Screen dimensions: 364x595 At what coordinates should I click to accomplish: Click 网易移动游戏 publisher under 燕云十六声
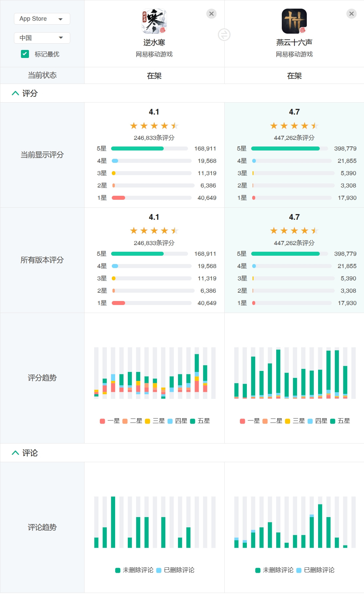(x=294, y=54)
